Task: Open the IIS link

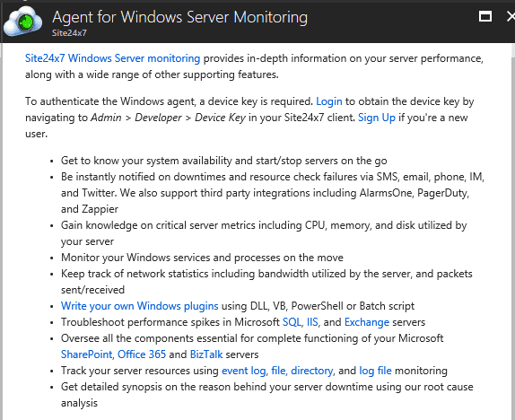Action: [312, 322]
